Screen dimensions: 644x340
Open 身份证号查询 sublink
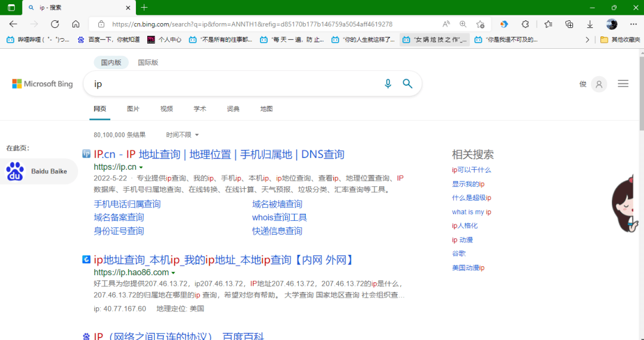coord(119,231)
